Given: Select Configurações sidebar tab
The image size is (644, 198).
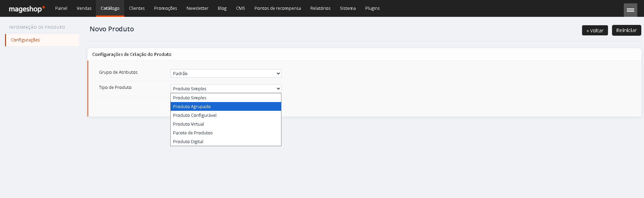Looking at the screenshot, I should pyautogui.click(x=42, y=40).
